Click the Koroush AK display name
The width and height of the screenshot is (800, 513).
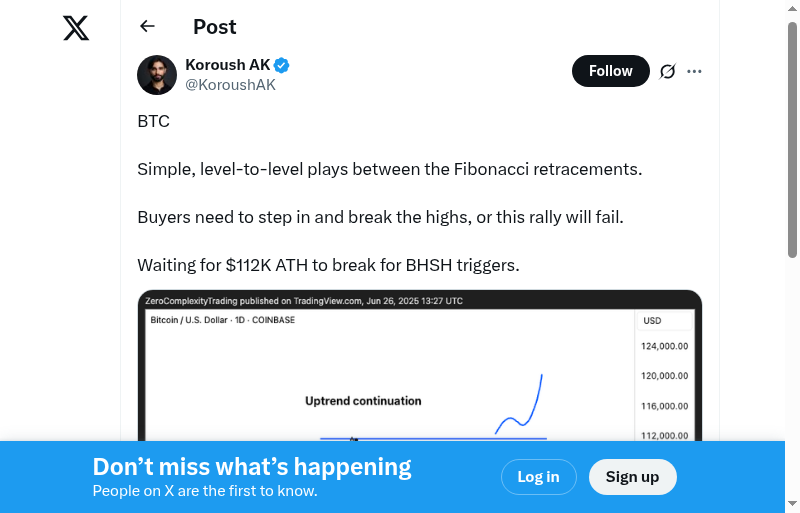228,65
